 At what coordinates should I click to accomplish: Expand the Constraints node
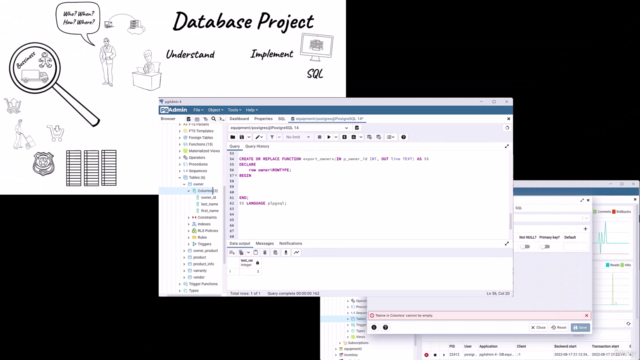189,217
